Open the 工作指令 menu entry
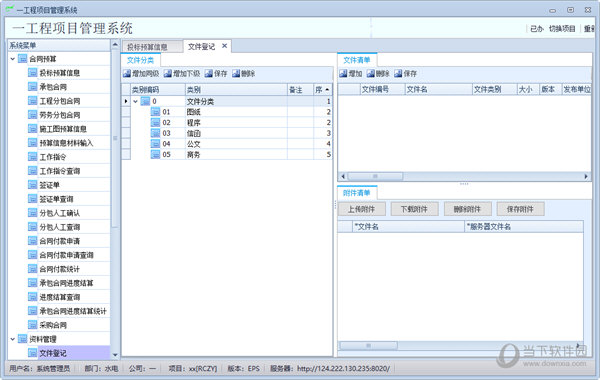Image resolution: width=600 pixels, height=380 pixels. [x=53, y=157]
